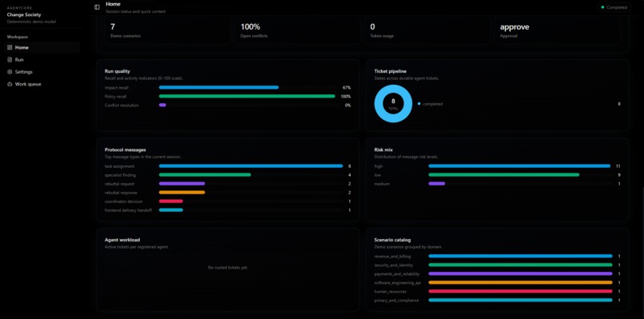Click the revenue_and_billing scenario bar
This screenshot has height=319, width=644.
click(x=520, y=256)
